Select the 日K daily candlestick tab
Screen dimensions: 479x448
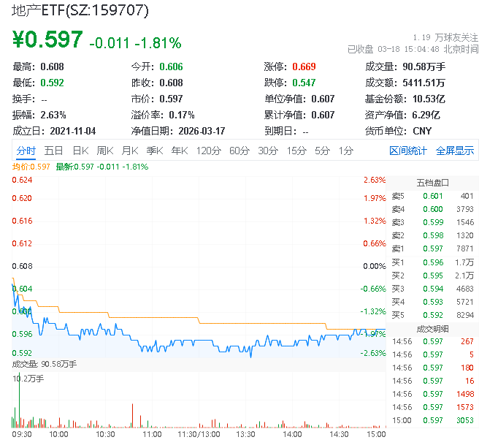click(80, 151)
